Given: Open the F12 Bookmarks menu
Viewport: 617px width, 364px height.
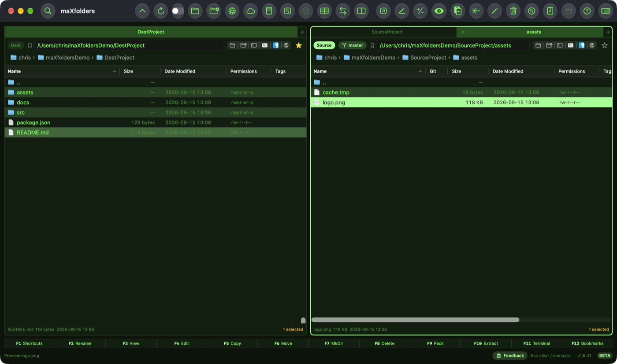Looking at the screenshot, I should coord(587,343).
